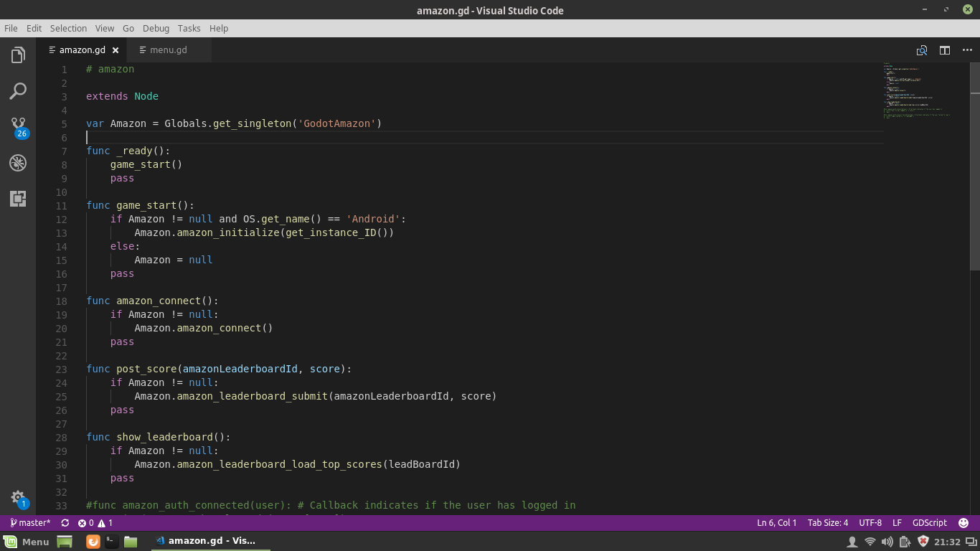Click line number 18 in the gutter
Image resolution: width=980 pixels, height=551 pixels.
[x=61, y=301]
